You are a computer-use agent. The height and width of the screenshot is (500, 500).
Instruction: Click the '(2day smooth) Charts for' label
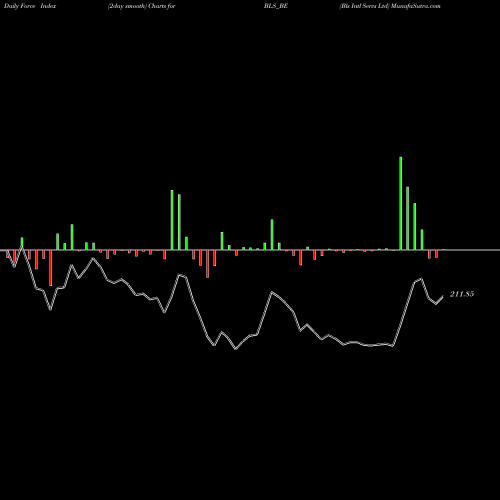pos(141,6)
